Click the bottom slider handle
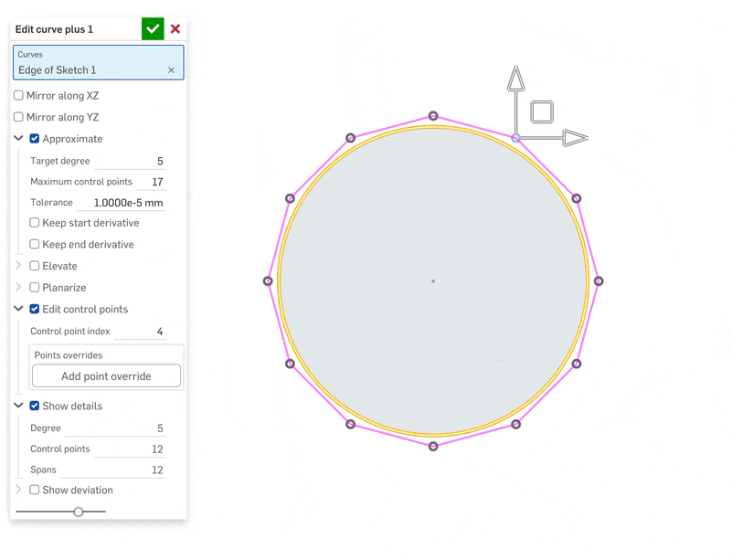 pyautogui.click(x=79, y=512)
